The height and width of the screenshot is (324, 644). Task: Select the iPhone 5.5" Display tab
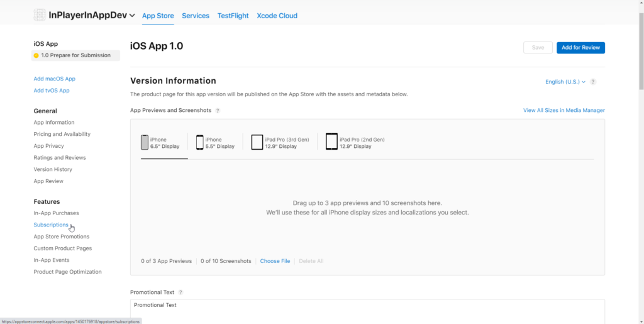(x=215, y=143)
